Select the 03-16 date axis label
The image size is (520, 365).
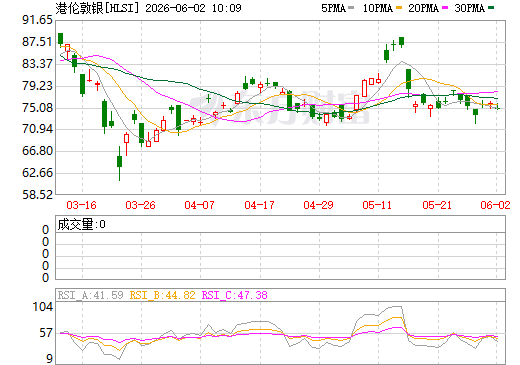click(x=81, y=205)
